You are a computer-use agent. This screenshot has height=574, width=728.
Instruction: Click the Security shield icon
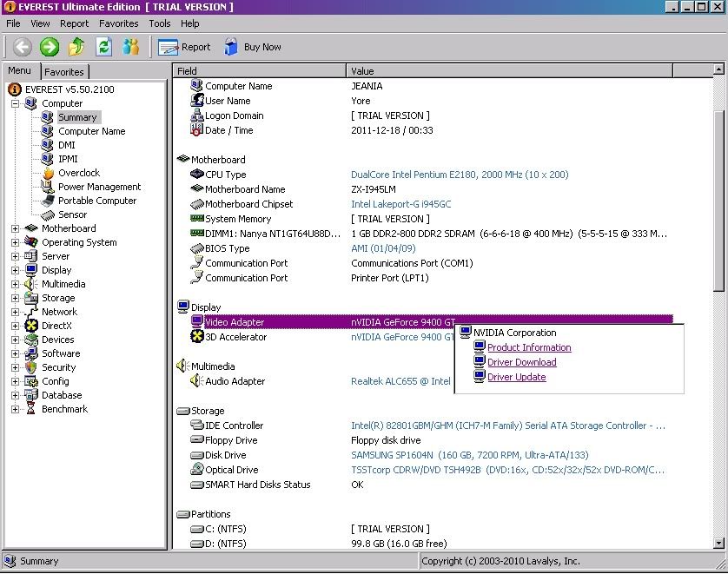(x=31, y=367)
